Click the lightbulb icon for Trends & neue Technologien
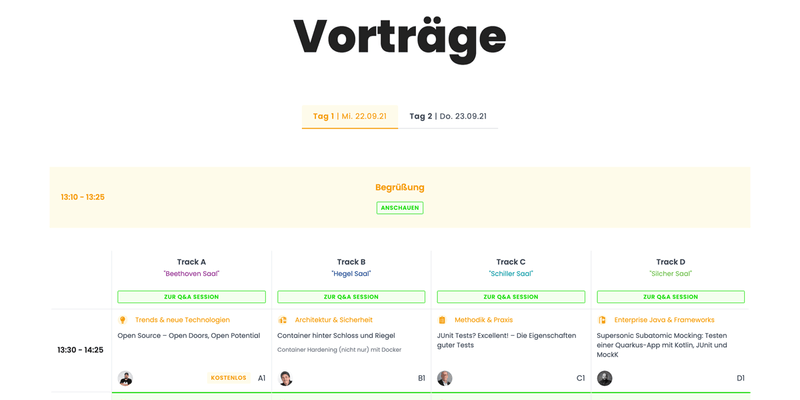Screen dimensions: 800x400 [x=122, y=320]
